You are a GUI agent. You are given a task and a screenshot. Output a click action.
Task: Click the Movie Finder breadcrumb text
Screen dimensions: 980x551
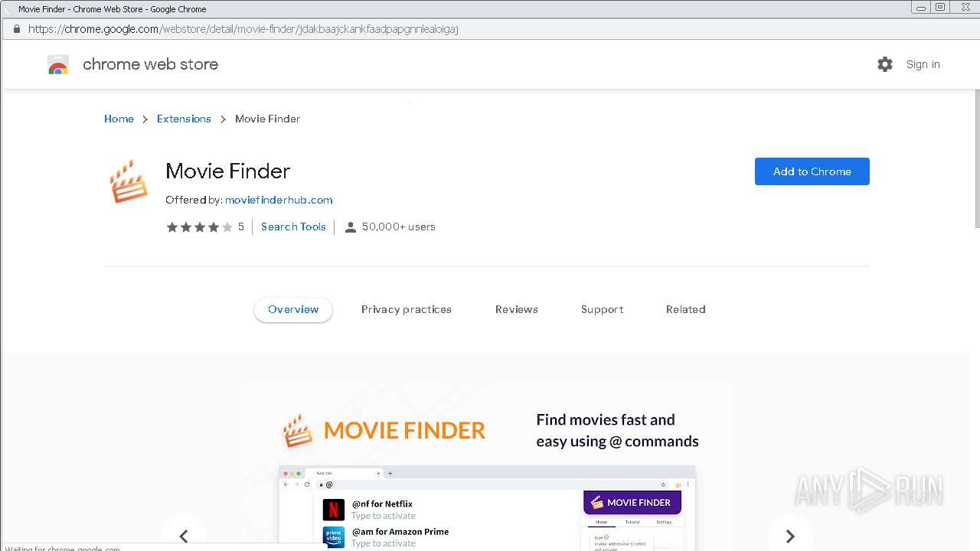[x=267, y=119]
